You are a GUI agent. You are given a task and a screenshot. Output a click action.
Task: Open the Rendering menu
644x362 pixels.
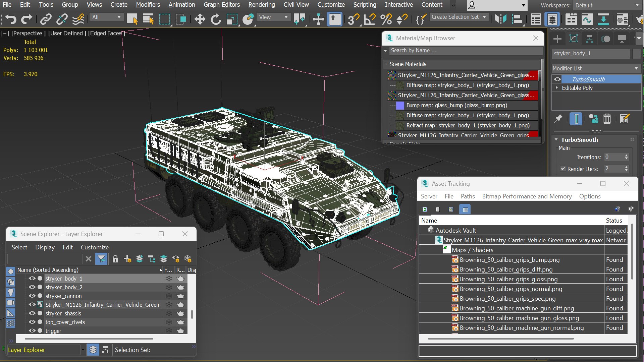[x=262, y=5]
